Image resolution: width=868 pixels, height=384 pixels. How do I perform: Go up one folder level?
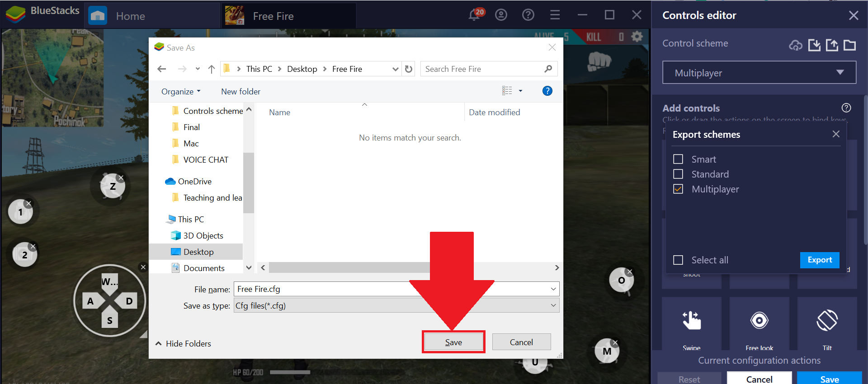click(212, 69)
